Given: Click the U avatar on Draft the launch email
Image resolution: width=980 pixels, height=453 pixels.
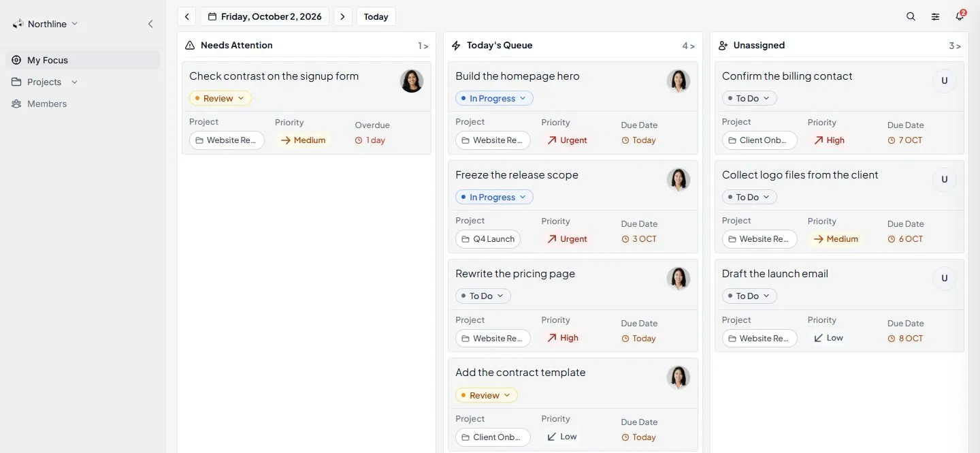Looking at the screenshot, I should pyautogui.click(x=945, y=279).
